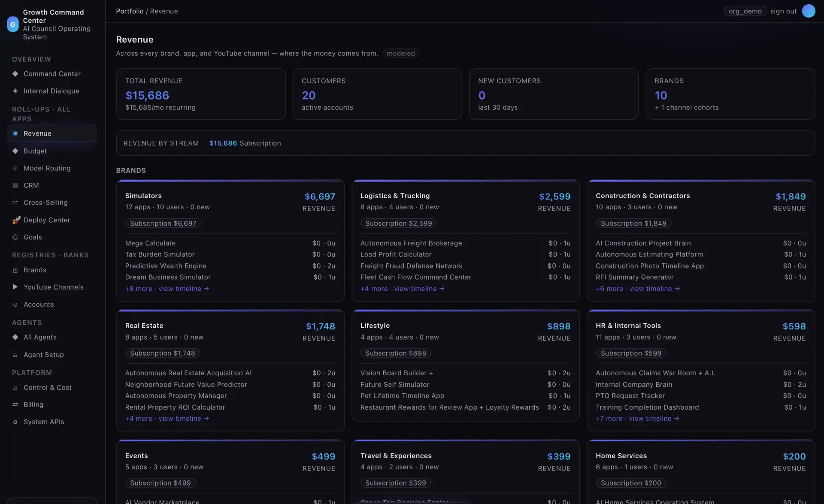
Task: Click the Goals target icon
Action: (15, 237)
